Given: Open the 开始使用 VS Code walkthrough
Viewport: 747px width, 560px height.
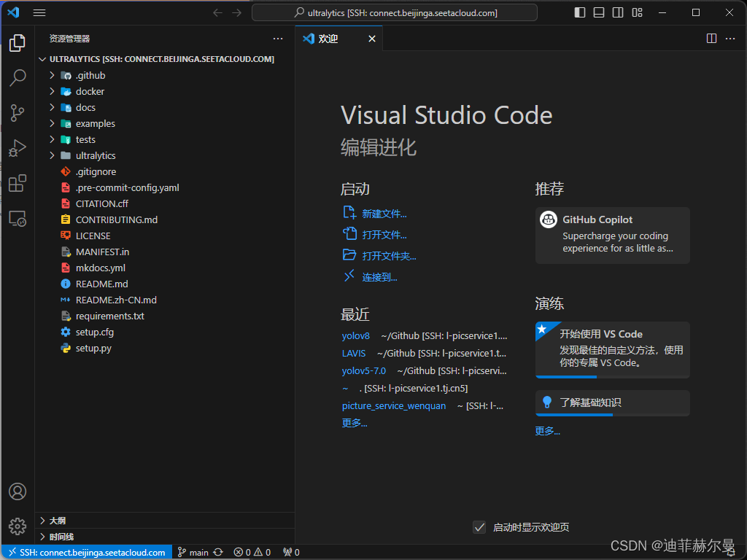Looking at the screenshot, I should (613, 350).
